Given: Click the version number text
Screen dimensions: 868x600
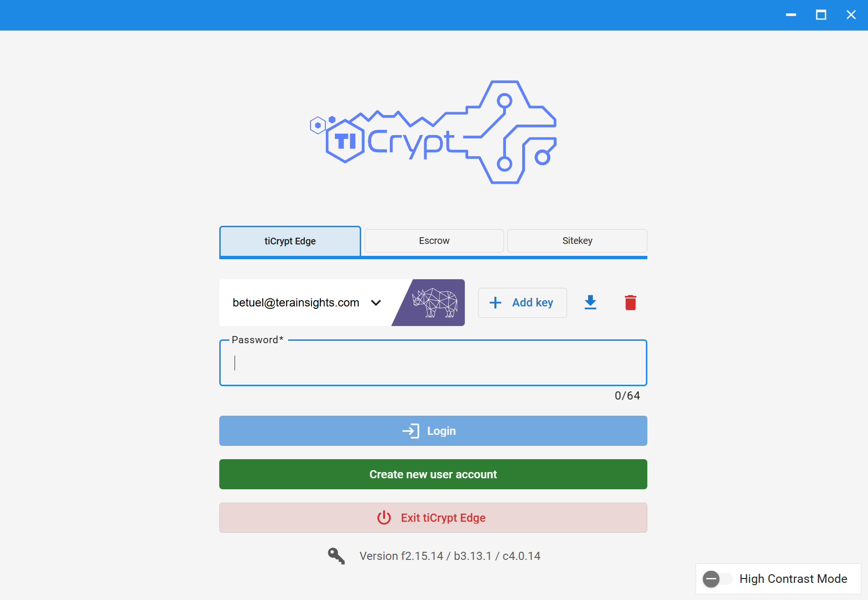Looking at the screenshot, I should click(x=450, y=556).
